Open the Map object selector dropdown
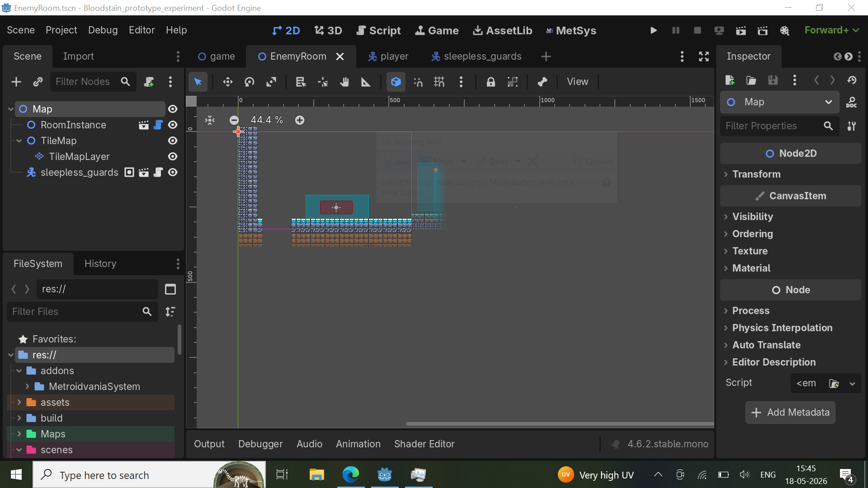868x488 pixels. point(780,102)
